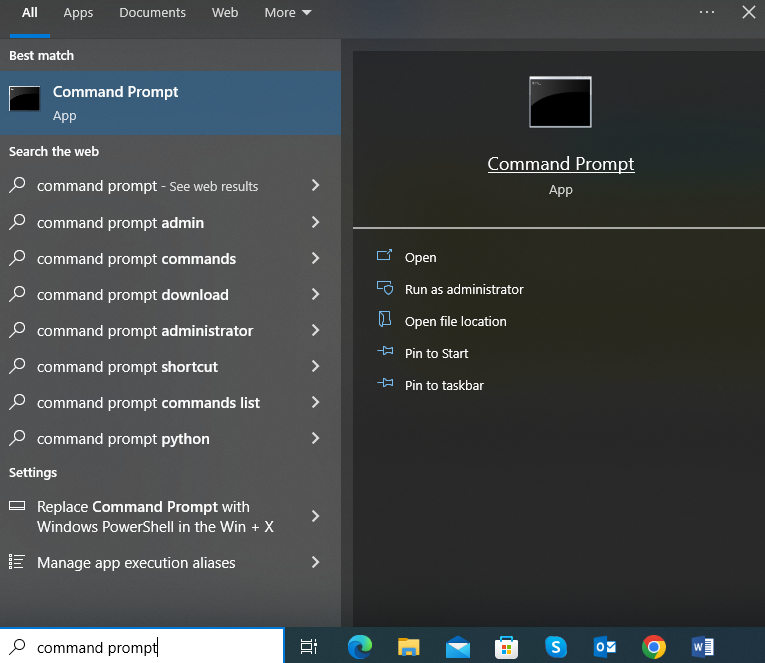Choose Run as administrator
Screen dimensions: 765x663
[x=464, y=290]
